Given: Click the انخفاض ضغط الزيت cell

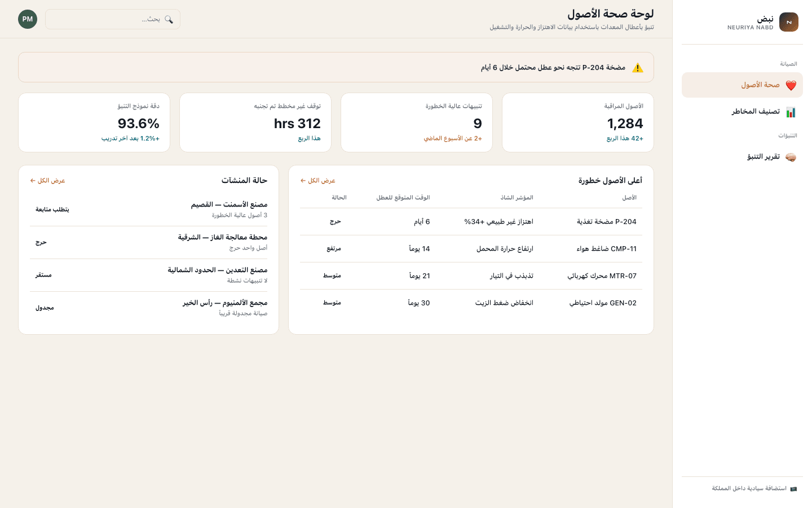Looking at the screenshot, I should (504, 303).
